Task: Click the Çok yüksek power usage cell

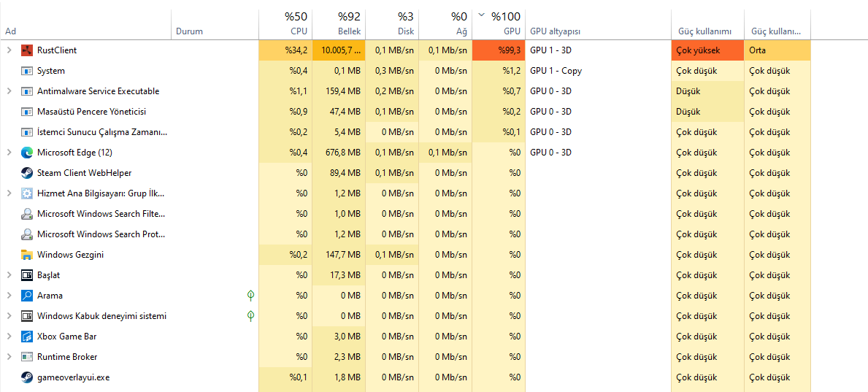Action: click(707, 50)
